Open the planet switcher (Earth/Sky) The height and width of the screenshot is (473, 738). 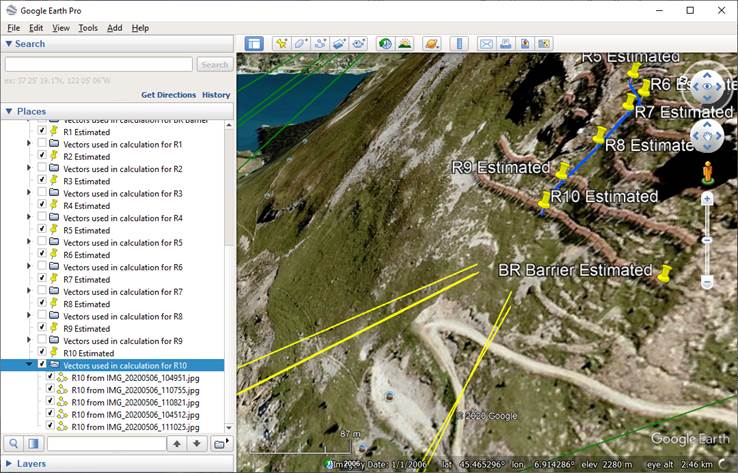pos(432,44)
